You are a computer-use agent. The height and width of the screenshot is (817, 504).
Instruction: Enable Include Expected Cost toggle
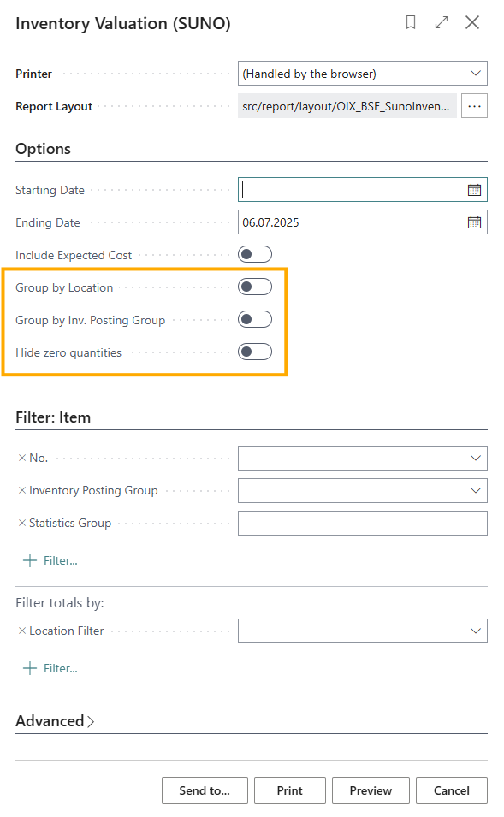tap(255, 254)
